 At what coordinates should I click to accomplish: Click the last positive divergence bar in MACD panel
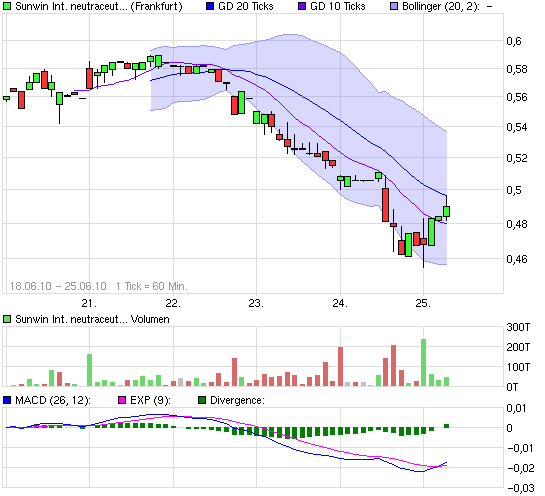click(447, 426)
